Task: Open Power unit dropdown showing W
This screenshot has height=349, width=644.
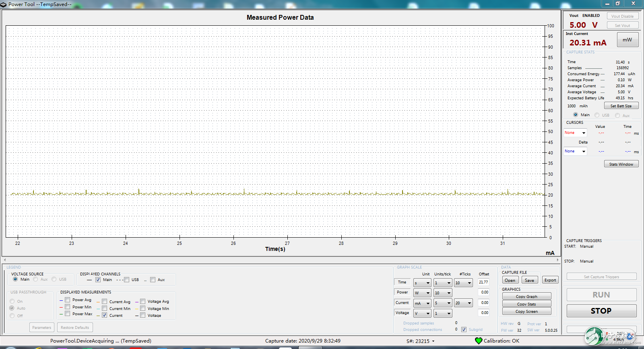Action: (x=422, y=293)
